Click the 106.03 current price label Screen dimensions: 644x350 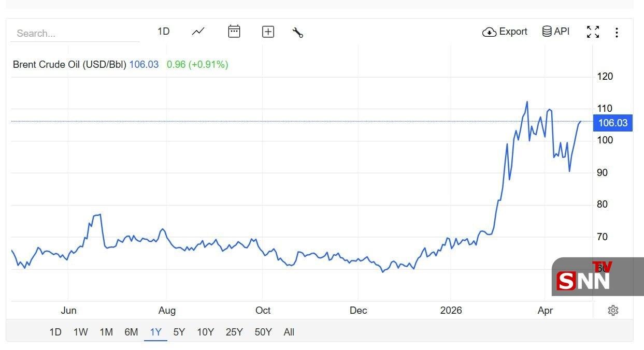pyautogui.click(x=612, y=123)
